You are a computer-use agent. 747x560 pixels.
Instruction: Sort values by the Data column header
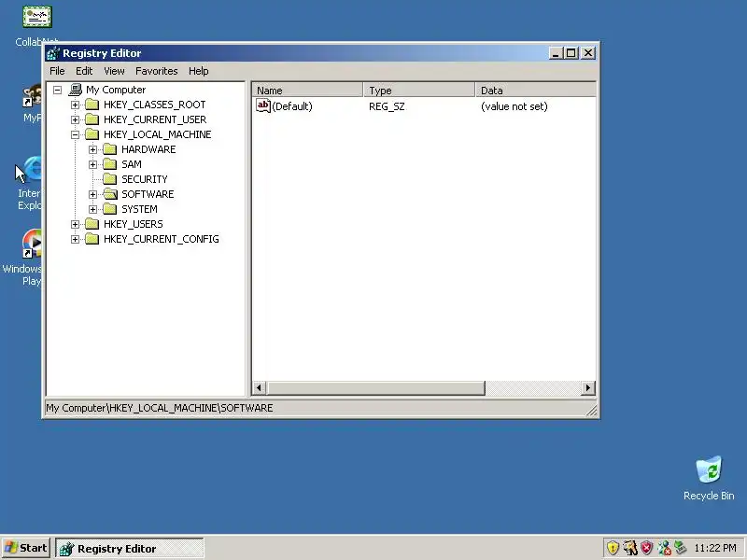[535, 90]
